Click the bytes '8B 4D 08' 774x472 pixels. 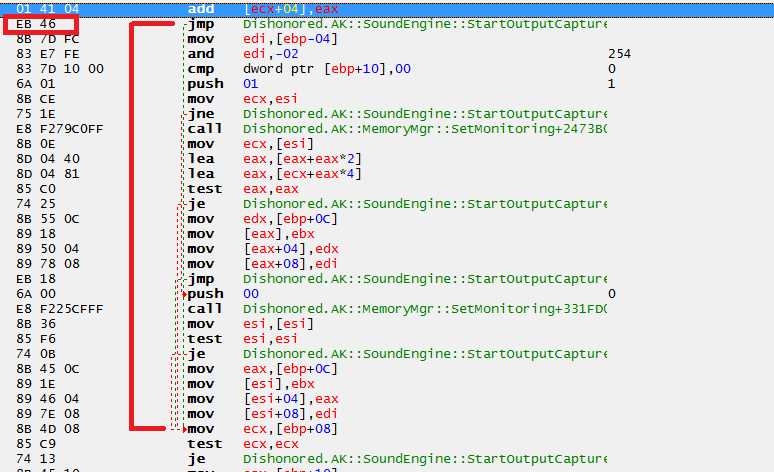(47, 429)
